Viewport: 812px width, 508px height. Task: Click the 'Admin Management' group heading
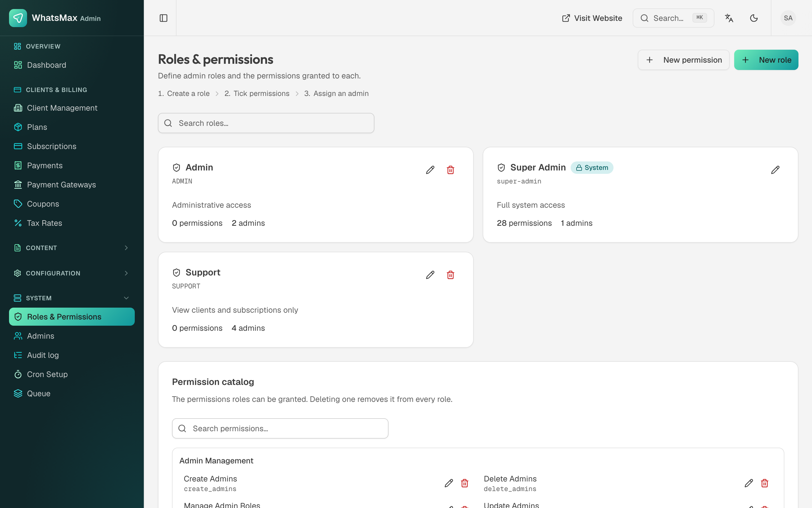click(217, 461)
